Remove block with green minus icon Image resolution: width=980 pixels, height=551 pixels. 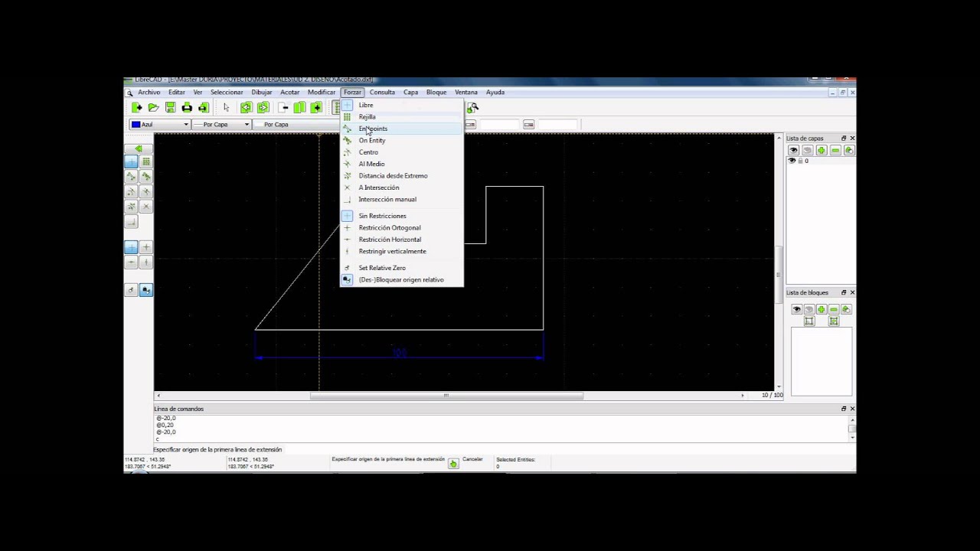coord(834,309)
